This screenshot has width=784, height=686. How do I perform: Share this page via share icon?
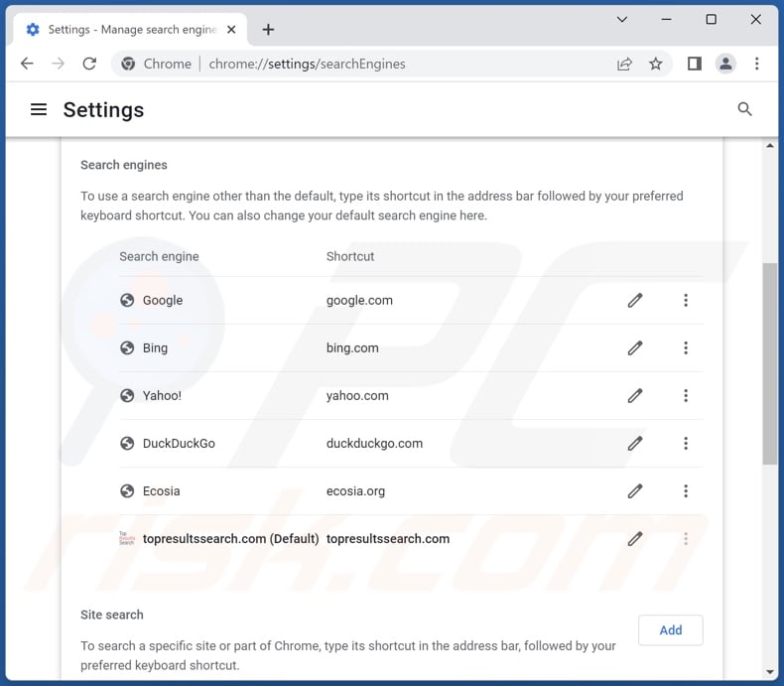tap(624, 64)
